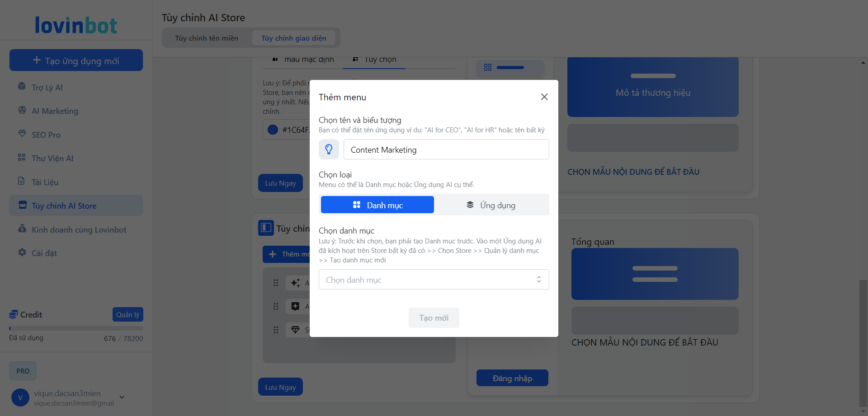Click the lightbulb icon picker button
The height and width of the screenshot is (416, 868).
click(x=329, y=149)
